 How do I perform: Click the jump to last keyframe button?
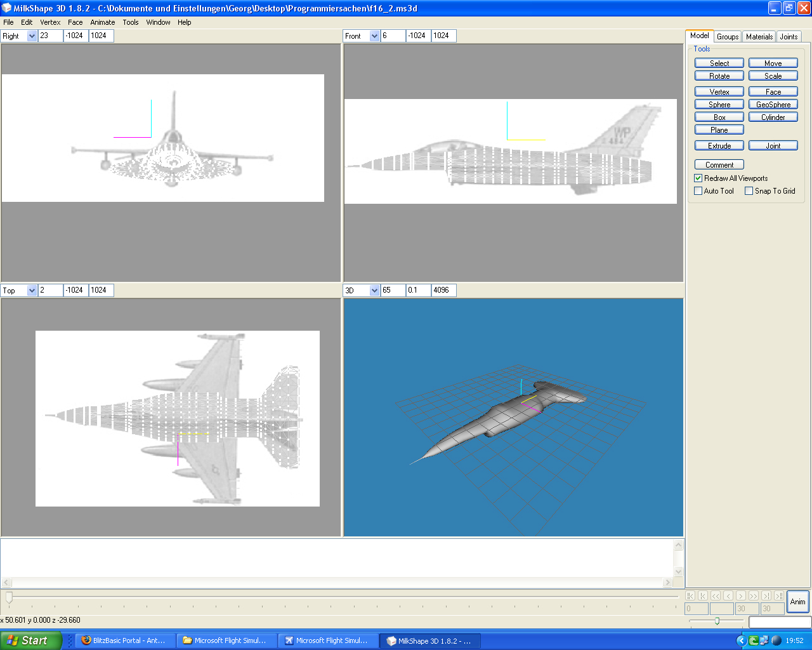tap(778, 595)
